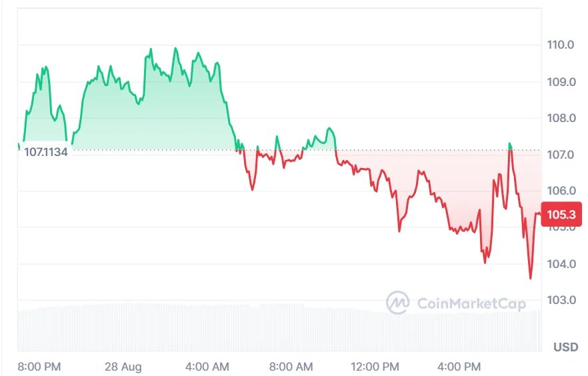Click the 106.0 price axis label
The width and height of the screenshot is (588, 376).
[x=561, y=191]
